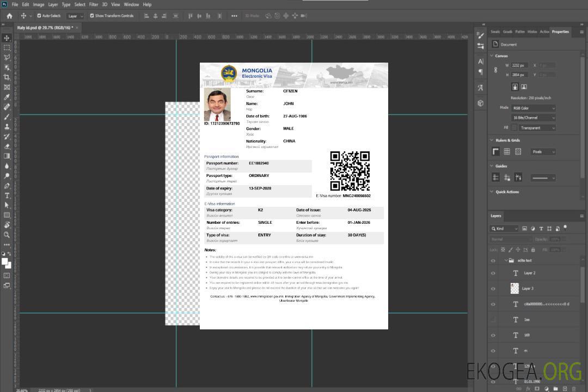The image size is (588, 392).
Task: Change screen mode icon at toolbox bottom
Action: [x=7, y=285]
